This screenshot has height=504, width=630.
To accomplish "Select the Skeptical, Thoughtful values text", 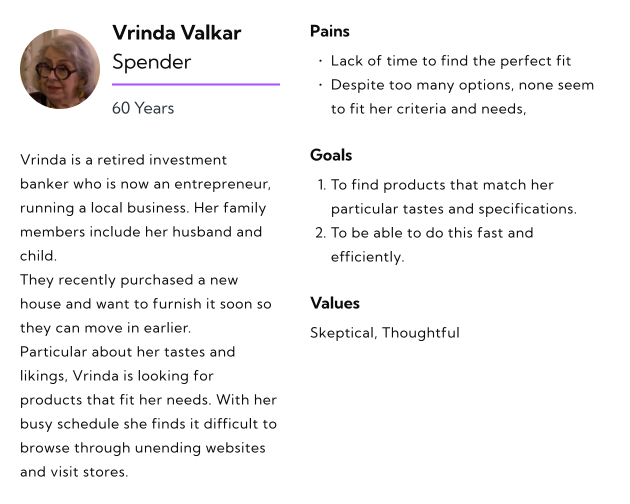I will (385, 333).
